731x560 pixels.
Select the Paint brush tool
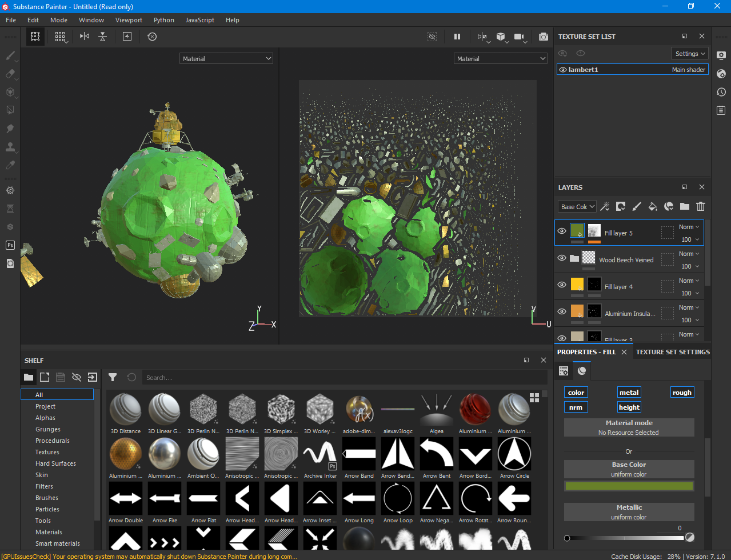click(x=10, y=56)
